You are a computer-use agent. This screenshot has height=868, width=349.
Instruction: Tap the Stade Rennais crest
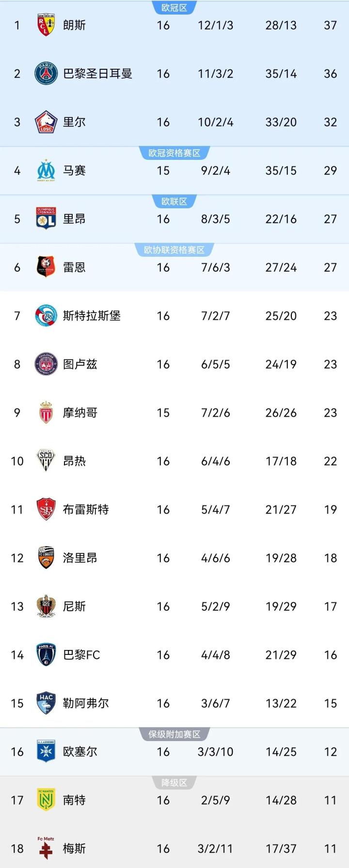46,267
